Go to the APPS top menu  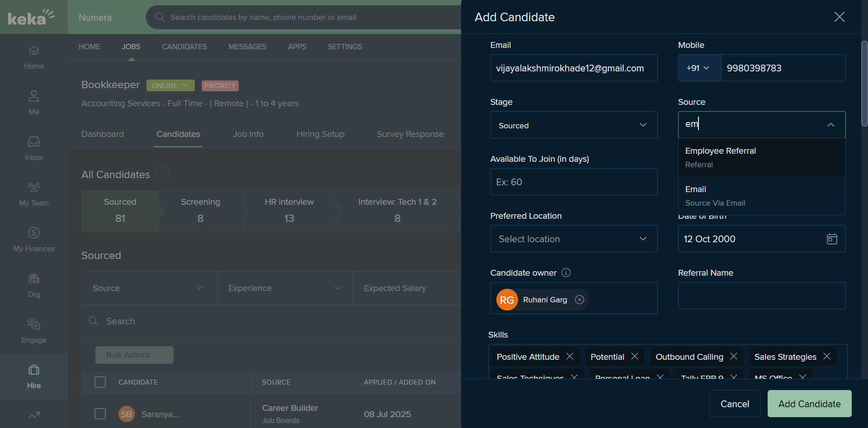click(297, 47)
